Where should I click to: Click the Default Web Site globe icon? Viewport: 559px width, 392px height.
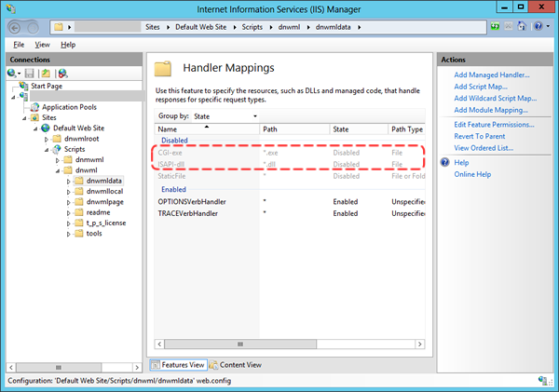click(x=46, y=128)
